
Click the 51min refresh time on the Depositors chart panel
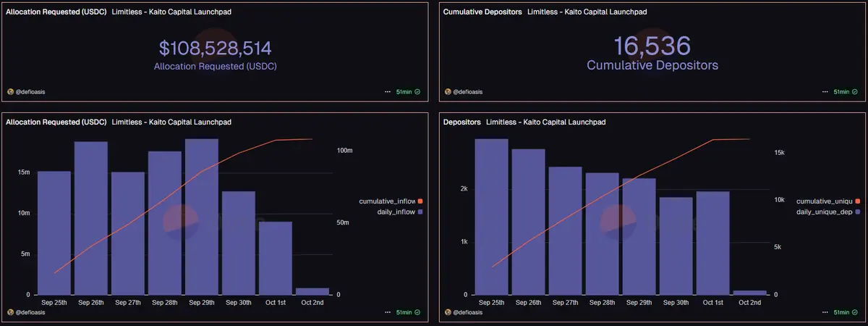click(x=842, y=312)
